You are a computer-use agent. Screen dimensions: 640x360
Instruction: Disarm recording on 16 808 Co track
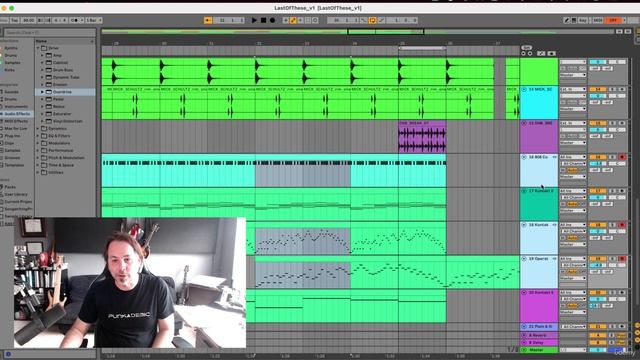pos(622,157)
